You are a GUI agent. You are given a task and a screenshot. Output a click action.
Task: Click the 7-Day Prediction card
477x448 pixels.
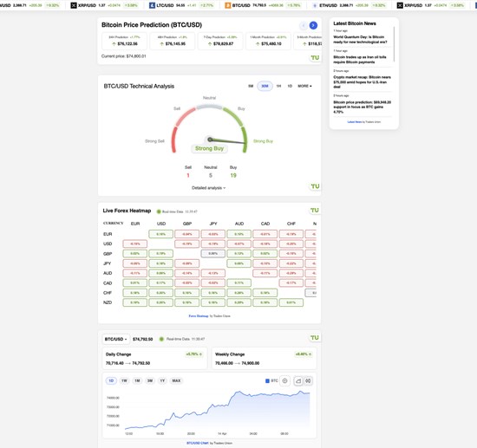[220, 41]
